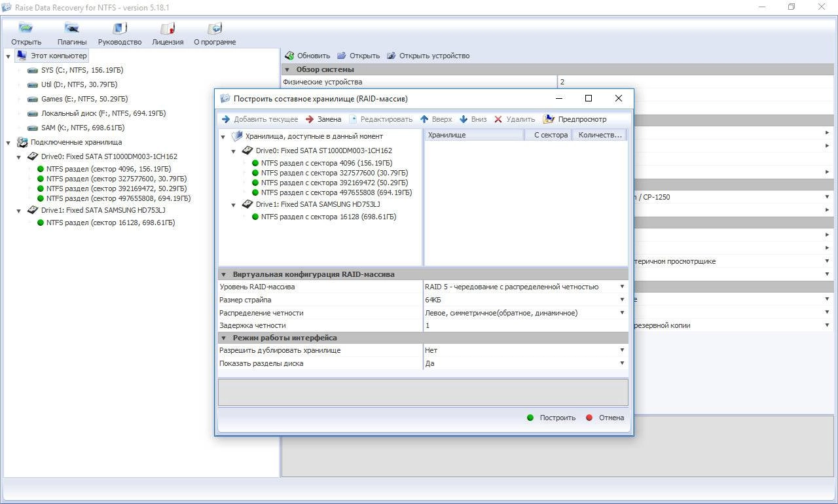
Task: Click the Отмена cancel button
Action: coord(605,418)
